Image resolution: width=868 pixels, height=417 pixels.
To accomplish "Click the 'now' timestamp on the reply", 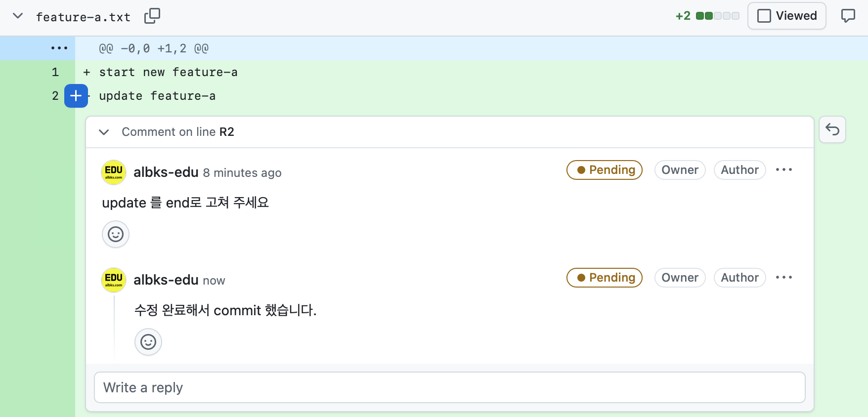I will point(214,281).
